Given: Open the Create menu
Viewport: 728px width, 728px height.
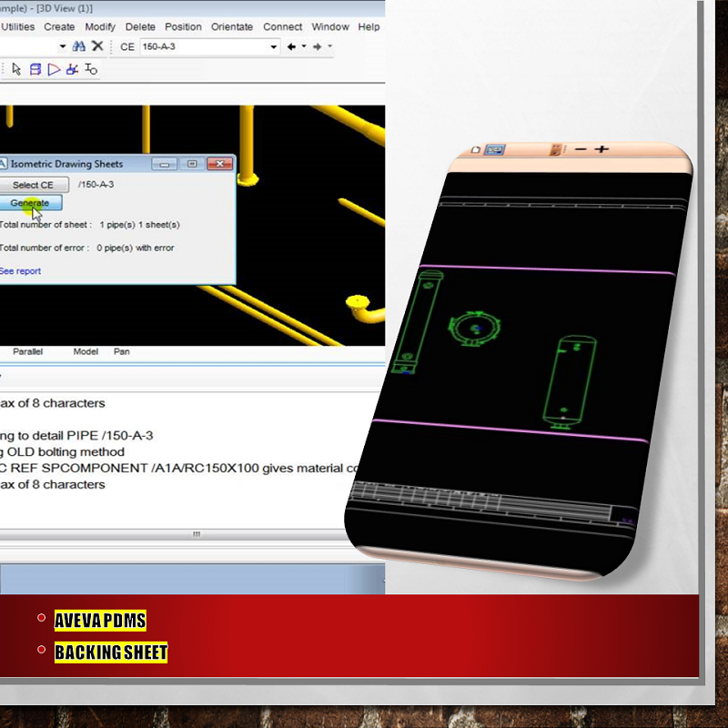Looking at the screenshot, I should coord(59,26).
